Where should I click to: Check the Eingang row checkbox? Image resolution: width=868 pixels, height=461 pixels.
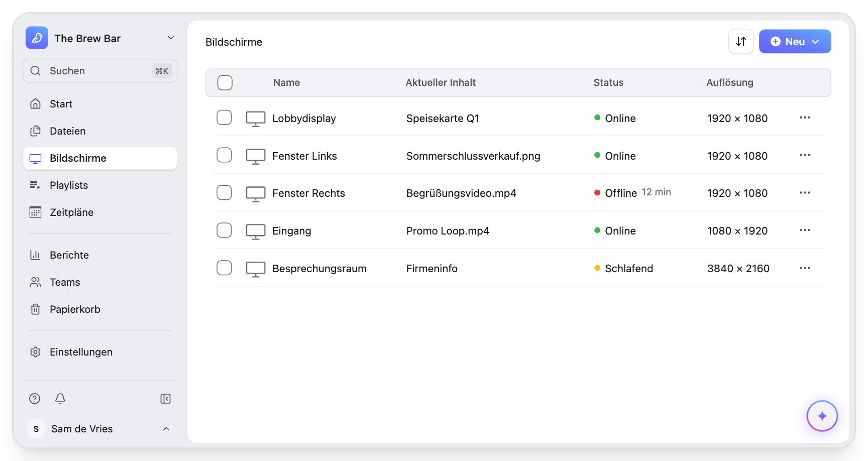pos(224,230)
